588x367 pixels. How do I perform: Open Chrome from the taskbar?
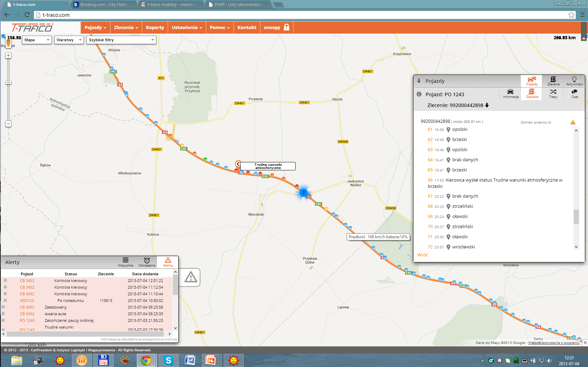[x=146, y=360]
